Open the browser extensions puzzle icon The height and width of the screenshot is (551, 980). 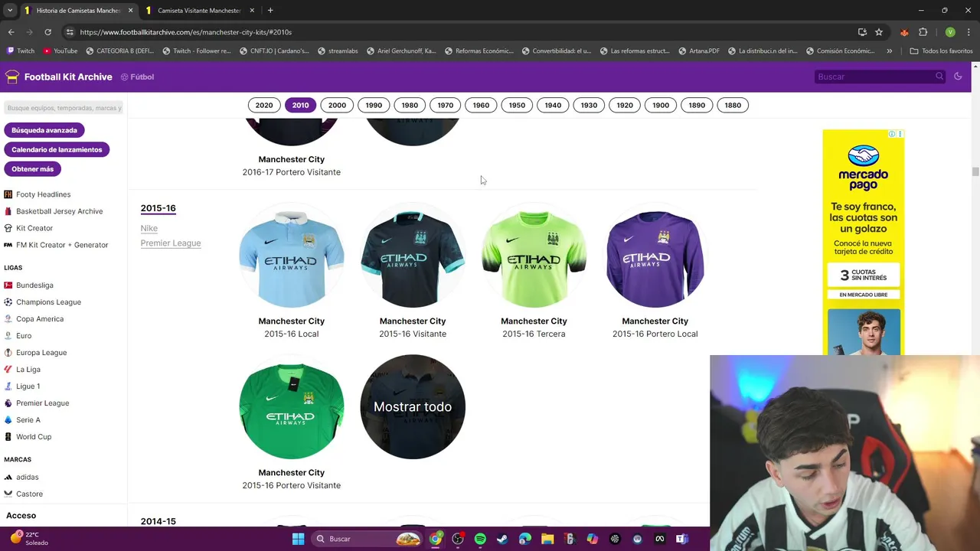tap(923, 32)
